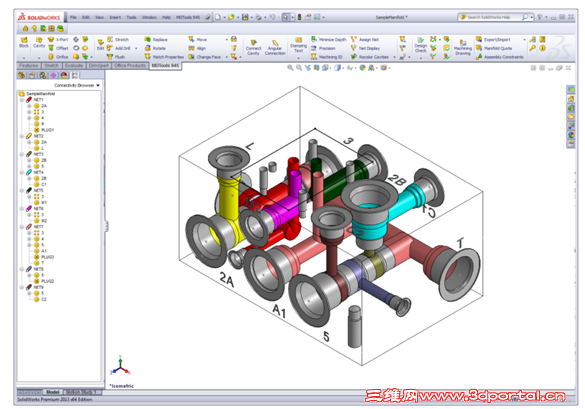This screenshot has width=585, height=409.
Task: Open Recolor Cavities dropdown arrow
Action: pyautogui.click(x=394, y=57)
